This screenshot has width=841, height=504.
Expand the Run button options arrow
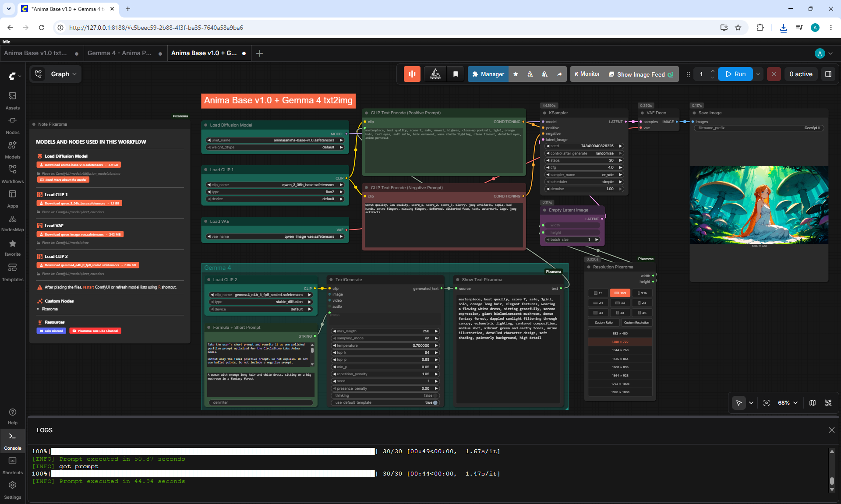tap(758, 74)
